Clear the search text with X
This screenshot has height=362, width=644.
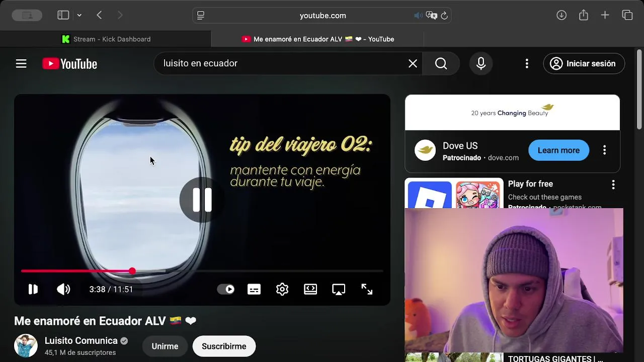[413, 63]
